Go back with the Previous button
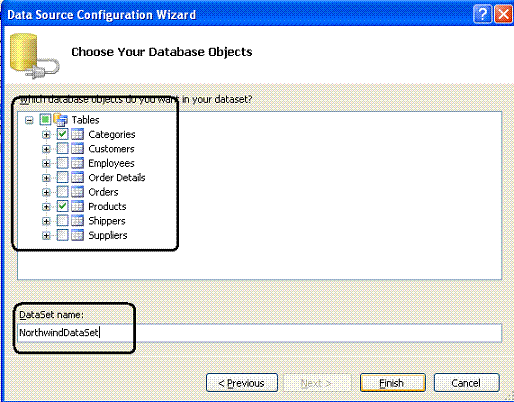Viewport: 514px width, 402px height. [242, 383]
